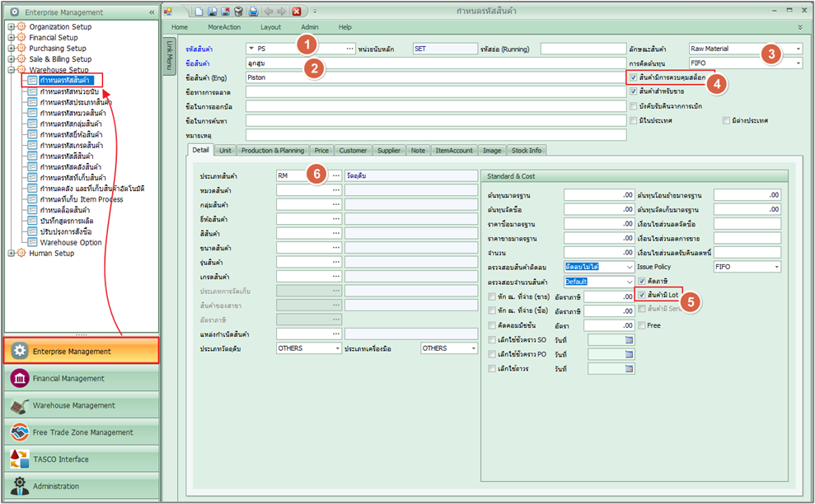
Task: Click the back arrow navigation icon
Action: pos(269,12)
